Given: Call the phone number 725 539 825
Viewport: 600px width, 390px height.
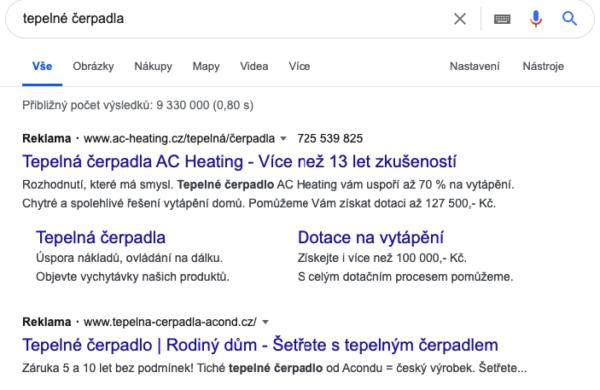Looking at the screenshot, I should (330, 139).
